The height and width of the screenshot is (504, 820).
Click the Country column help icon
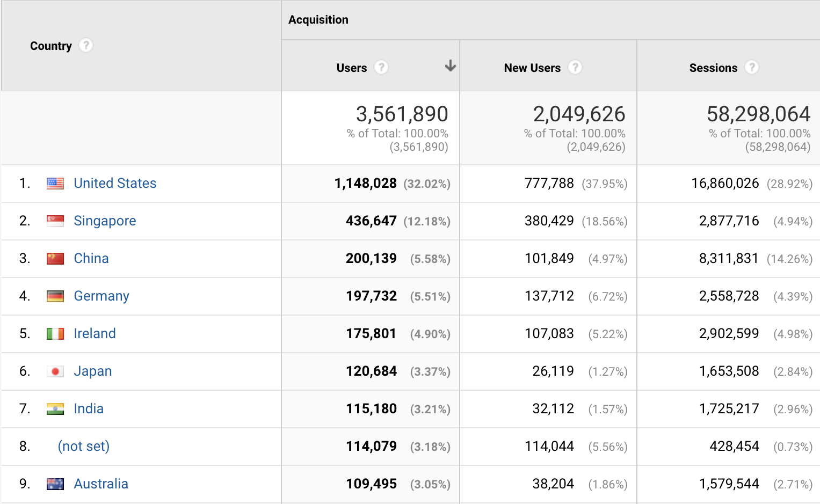[x=86, y=46]
